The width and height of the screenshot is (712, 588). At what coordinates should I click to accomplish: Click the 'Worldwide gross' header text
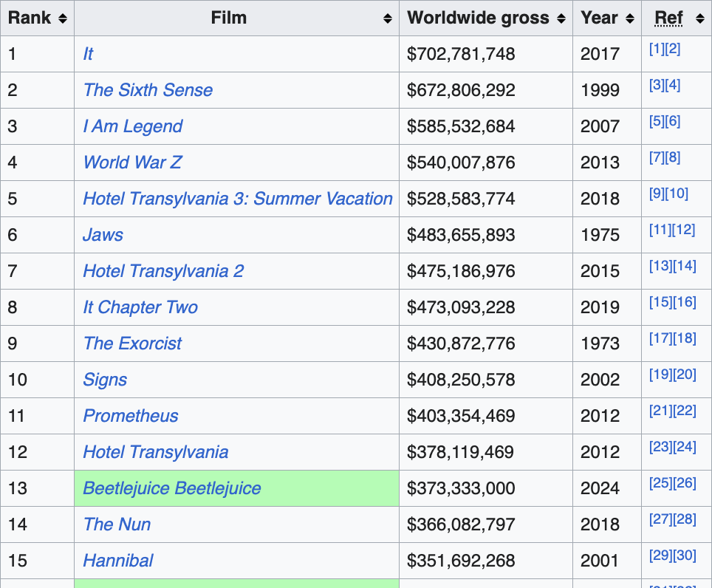pos(478,18)
